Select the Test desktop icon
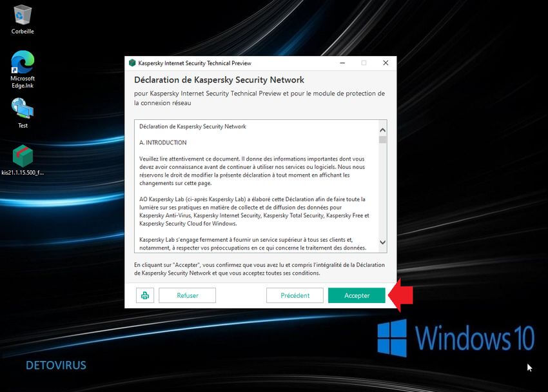The width and height of the screenshot is (548, 392). 23,112
